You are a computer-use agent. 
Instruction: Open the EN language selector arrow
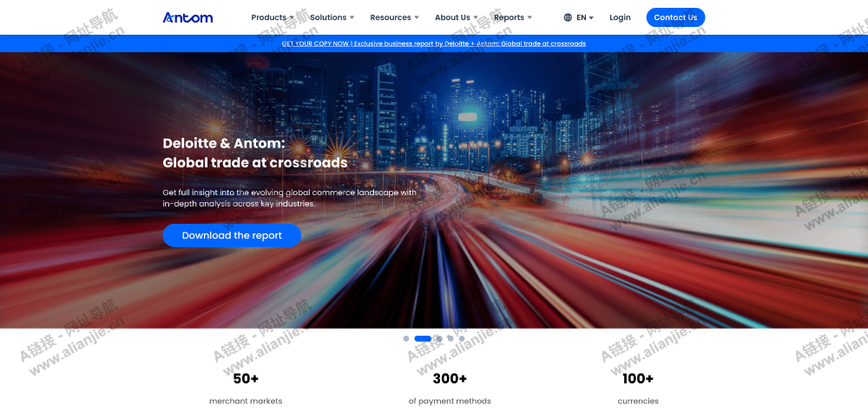point(591,17)
